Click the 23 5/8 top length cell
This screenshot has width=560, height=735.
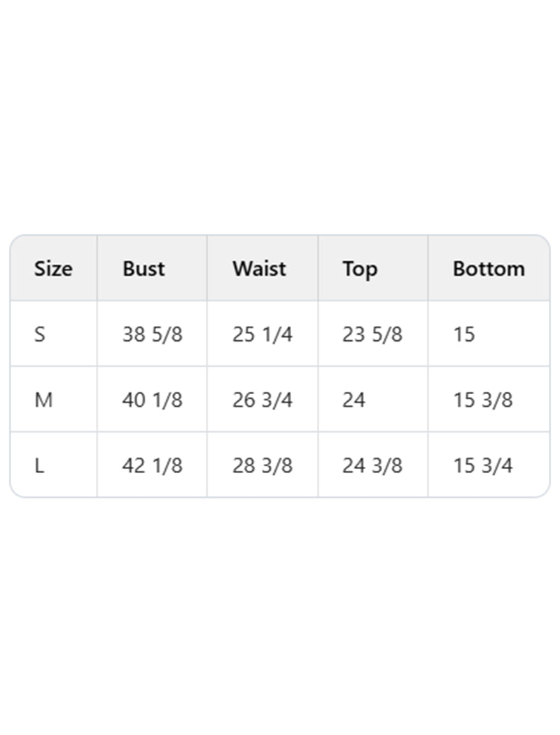[372, 335]
